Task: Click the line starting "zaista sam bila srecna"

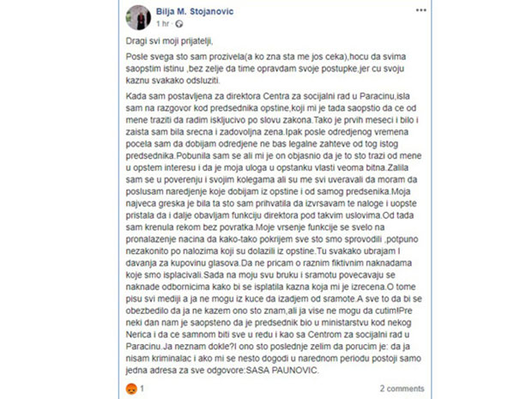Action: click(267, 131)
